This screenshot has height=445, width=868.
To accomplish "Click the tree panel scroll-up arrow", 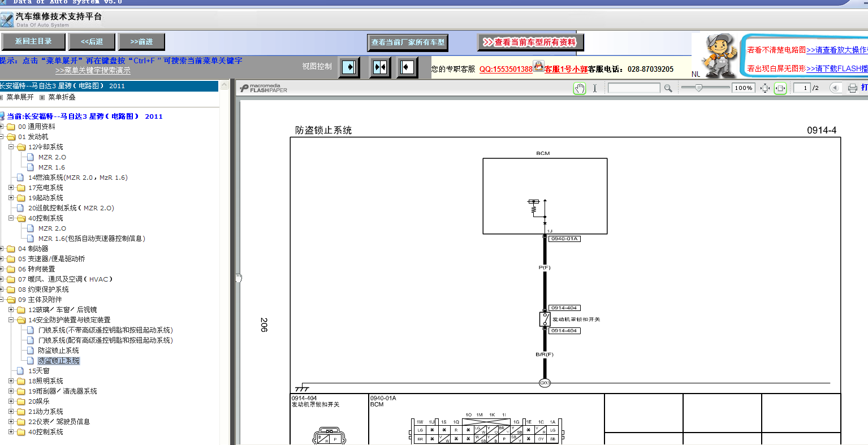I will tap(224, 85).
